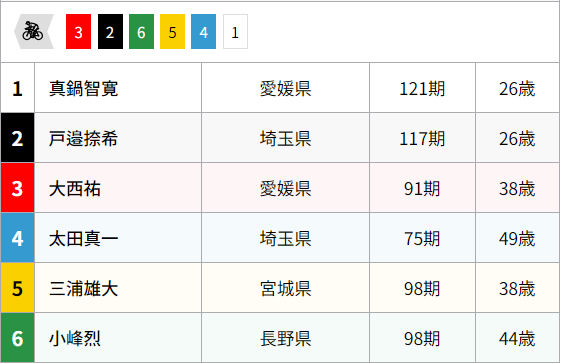Select the blue number 4 lineup badge
Screen dimensions: 564x364
click(x=204, y=32)
